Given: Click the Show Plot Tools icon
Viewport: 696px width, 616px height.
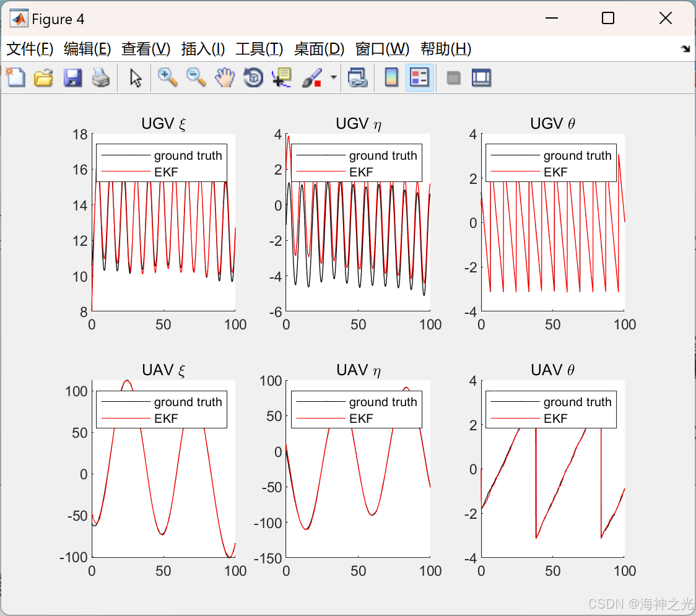Looking at the screenshot, I should [x=481, y=77].
